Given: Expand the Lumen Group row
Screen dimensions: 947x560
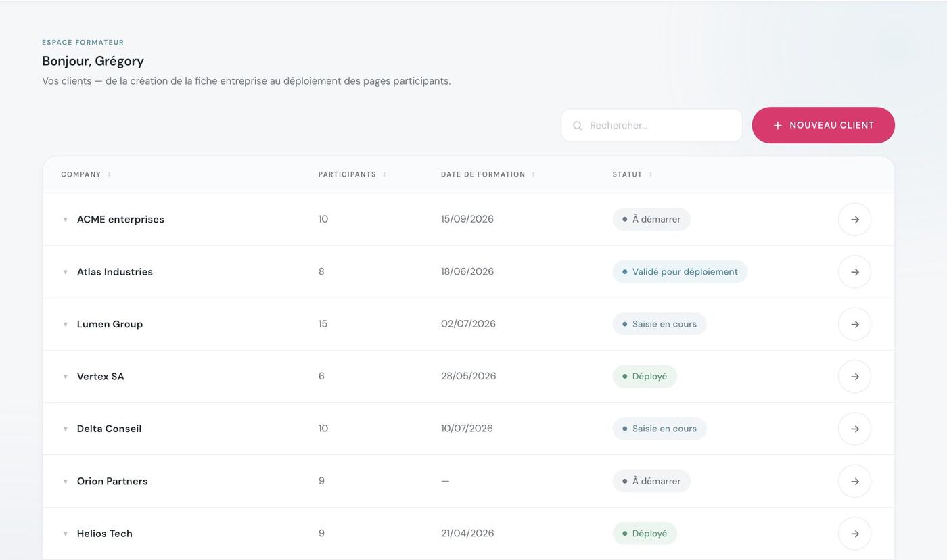Looking at the screenshot, I should (x=66, y=325).
